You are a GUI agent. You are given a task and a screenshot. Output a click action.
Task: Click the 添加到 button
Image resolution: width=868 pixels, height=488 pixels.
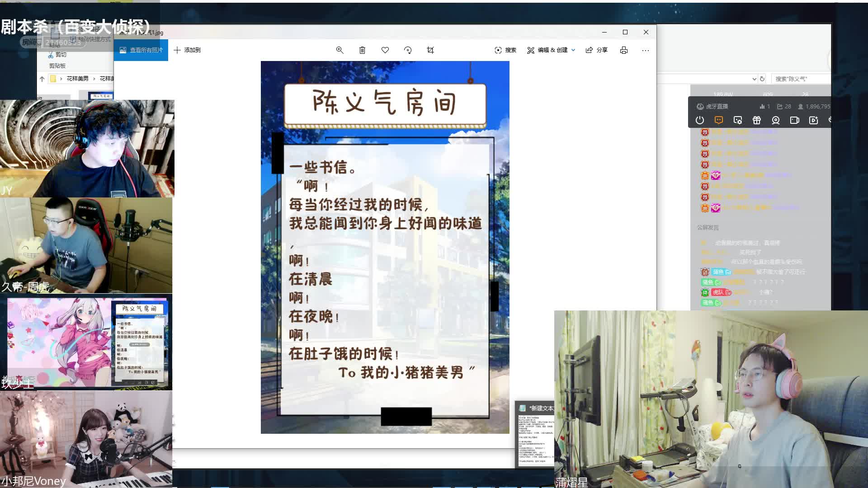(188, 50)
